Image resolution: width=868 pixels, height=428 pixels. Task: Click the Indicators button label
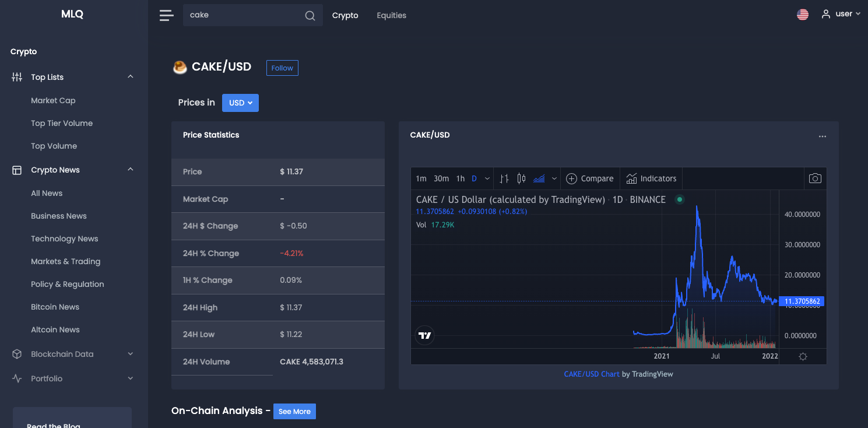(x=658, y=178)
